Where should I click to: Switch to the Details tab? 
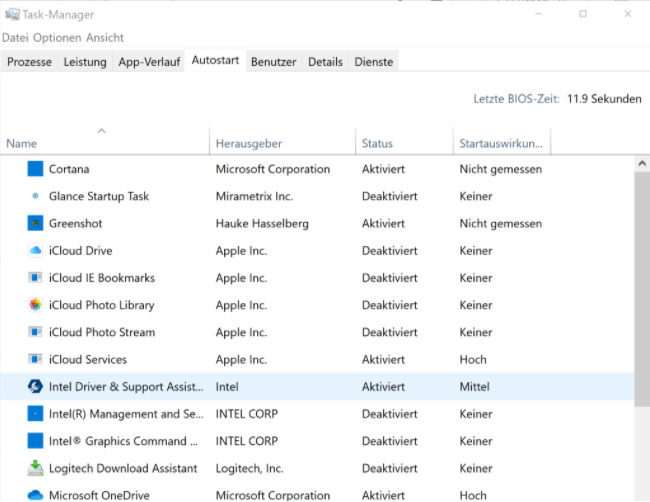pos(325,62)
